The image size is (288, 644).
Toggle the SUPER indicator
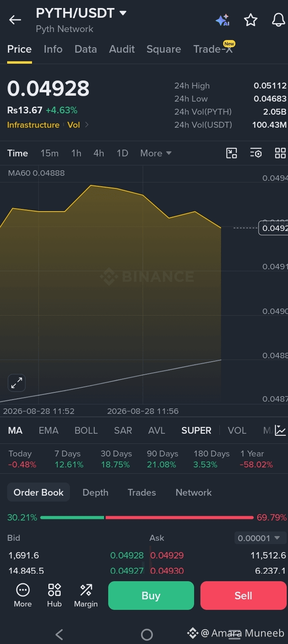click(196, 430)
